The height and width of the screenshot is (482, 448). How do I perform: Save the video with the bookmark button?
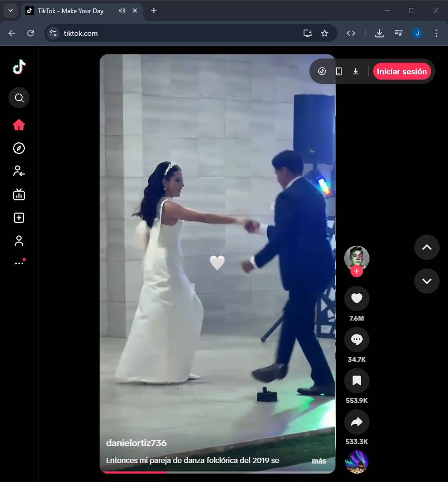[357, 381]
